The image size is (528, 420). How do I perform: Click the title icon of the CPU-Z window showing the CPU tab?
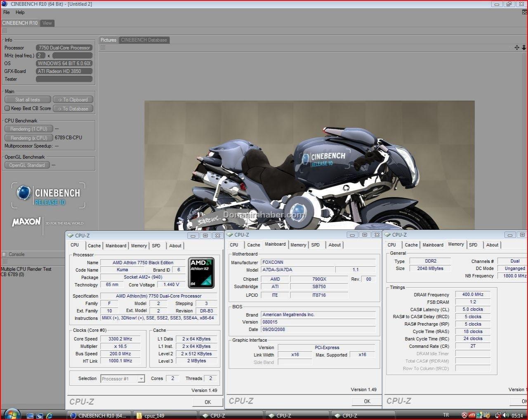point(70,235)
